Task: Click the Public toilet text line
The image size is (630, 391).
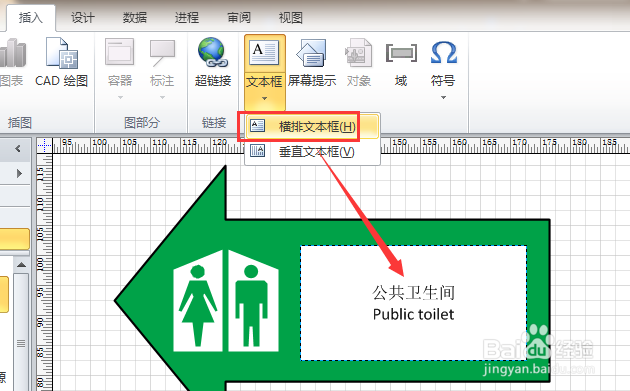Action: [413, 314]
